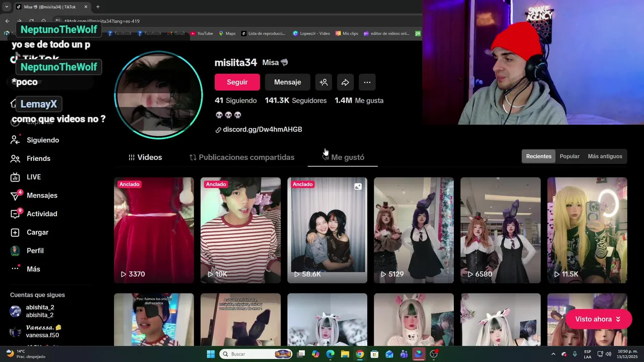Click the misiita34 profile avatar
The height and width of the screenshot is (362, 644).
pos(158,95)
